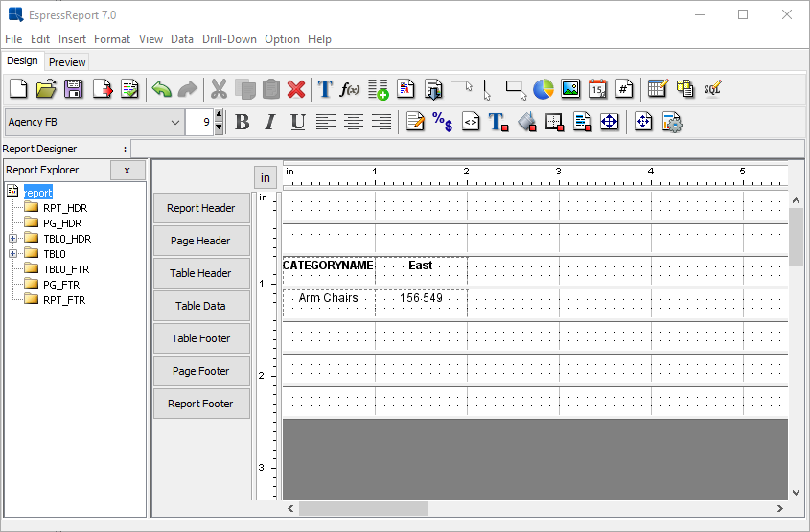The image size is (810, 532).
Task: Copy selection with copy icon
Action: coord(244,89)
